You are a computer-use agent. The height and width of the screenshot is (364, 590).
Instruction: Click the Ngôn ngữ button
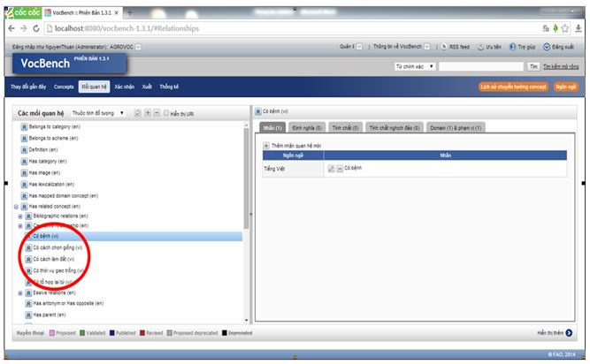tap(565, 87)
